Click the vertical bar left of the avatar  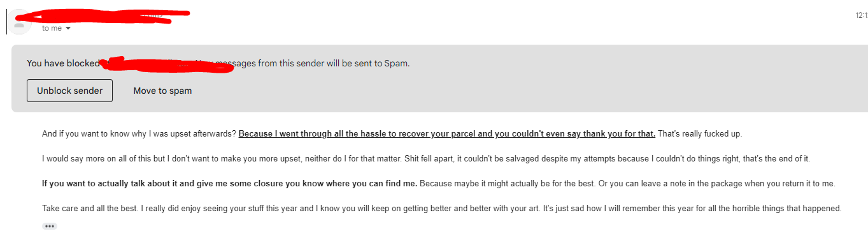pos(7,22)
